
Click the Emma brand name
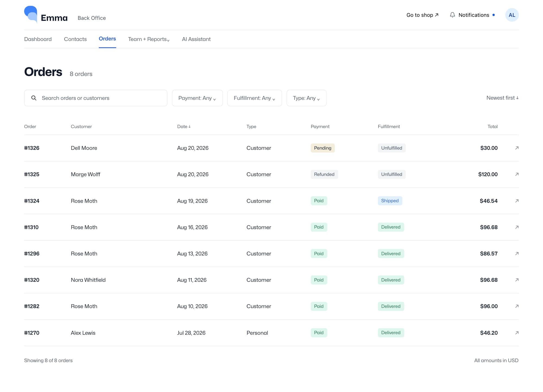click(x=54, y=18)
